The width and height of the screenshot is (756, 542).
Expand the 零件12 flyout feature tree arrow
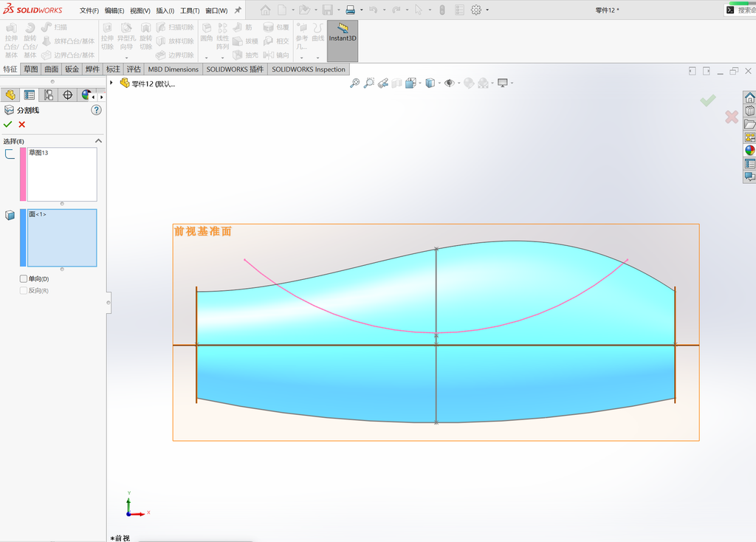point(111,83)
